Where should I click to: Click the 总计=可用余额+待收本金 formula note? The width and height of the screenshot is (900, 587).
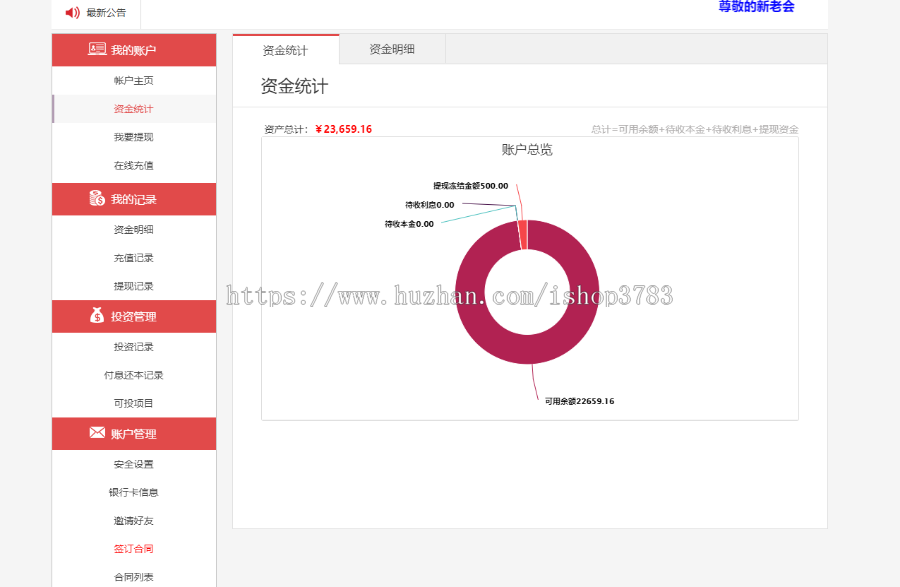(x=695, y=130)
